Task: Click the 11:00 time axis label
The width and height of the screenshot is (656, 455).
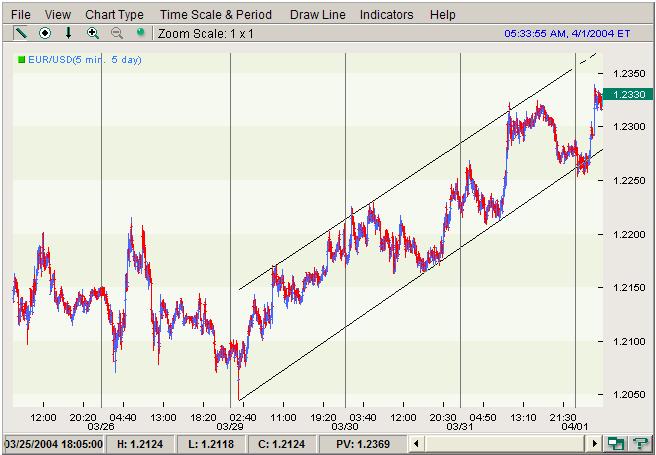Action: [283, 417]
